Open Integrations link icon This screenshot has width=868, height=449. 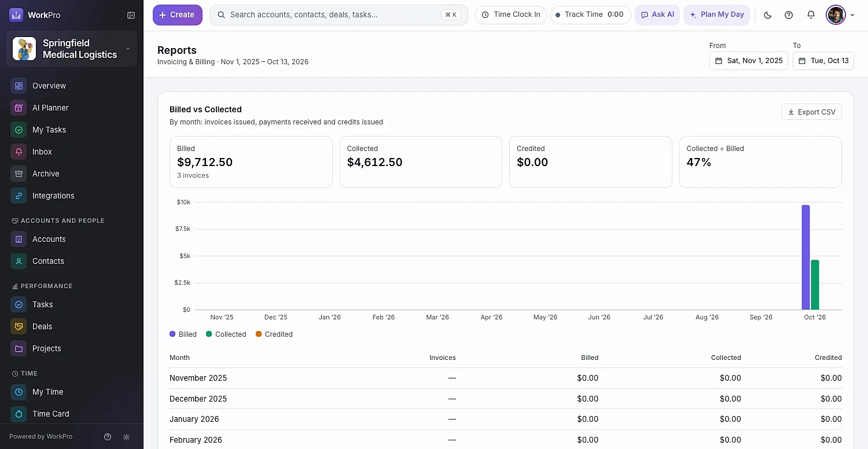pos(19,196)
